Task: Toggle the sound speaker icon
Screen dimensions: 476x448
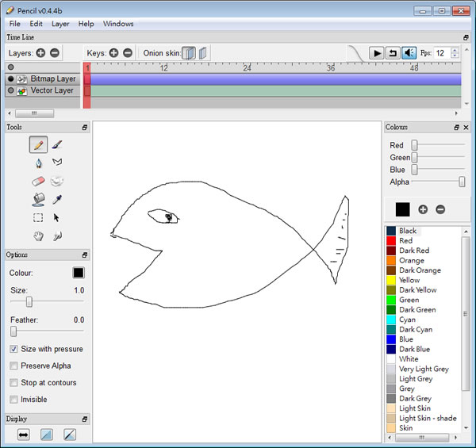Action: click(409, 52)
